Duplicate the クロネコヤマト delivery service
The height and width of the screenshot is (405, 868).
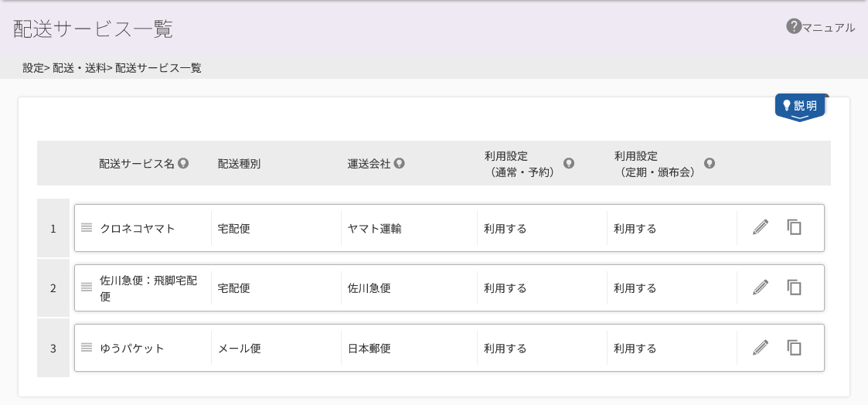(x=795, y=226)
